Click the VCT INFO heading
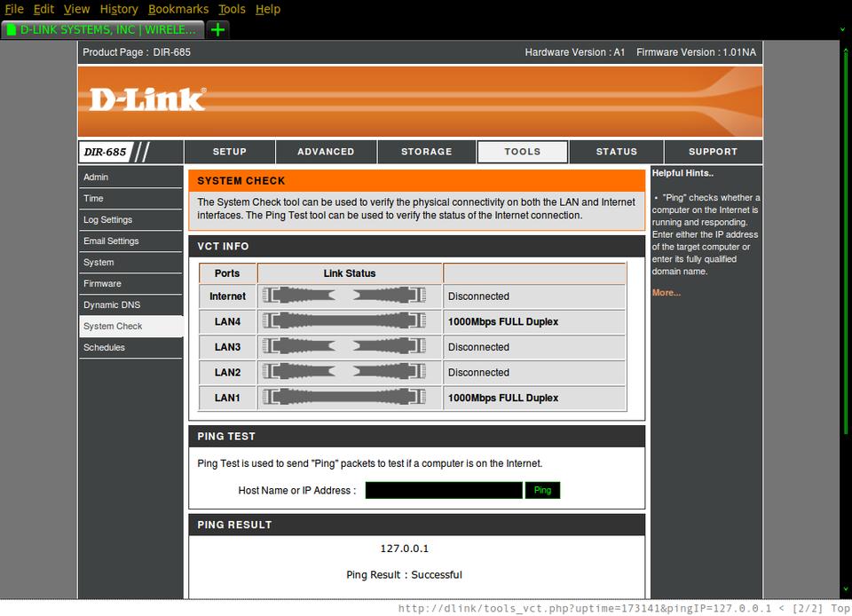This screenshot has height=616, width=852. click(223, 246)
